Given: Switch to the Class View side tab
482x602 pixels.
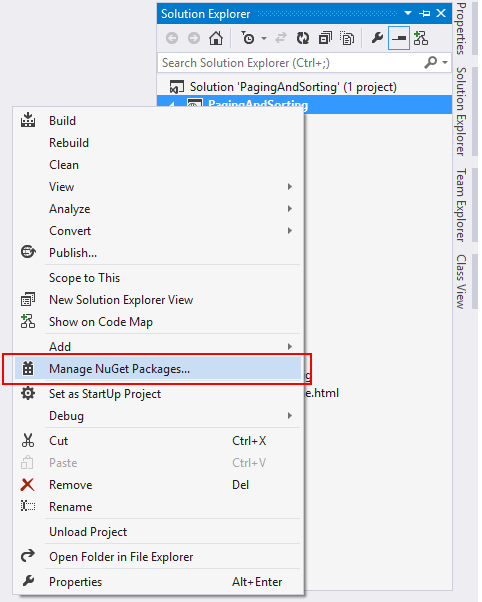Looking at the screenshot, I should coord(461,281).
